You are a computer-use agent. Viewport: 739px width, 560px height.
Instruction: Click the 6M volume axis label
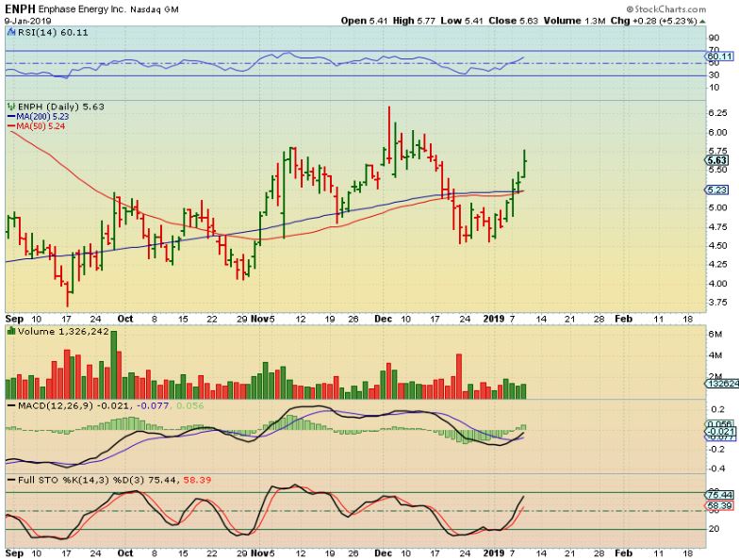(x=714, y=334)
